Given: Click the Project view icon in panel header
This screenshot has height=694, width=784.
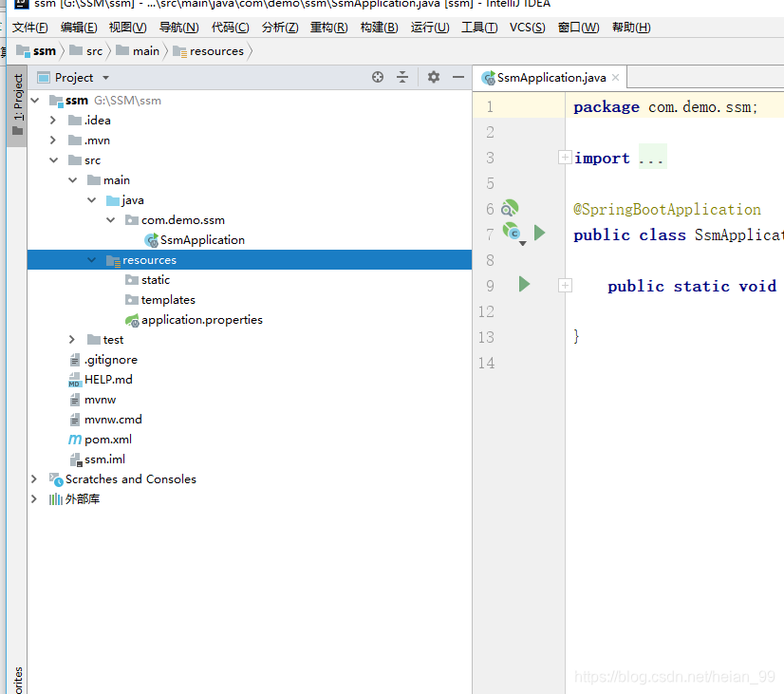Looking at the screenshot, I should tap(44, 78).
